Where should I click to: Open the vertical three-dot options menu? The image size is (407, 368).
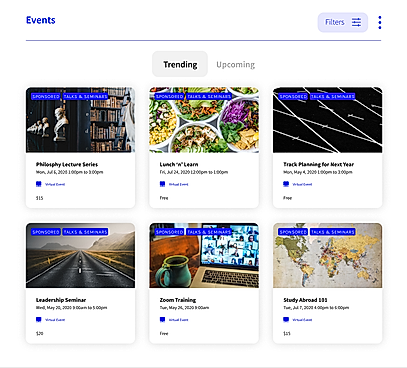tap(380, 22)
